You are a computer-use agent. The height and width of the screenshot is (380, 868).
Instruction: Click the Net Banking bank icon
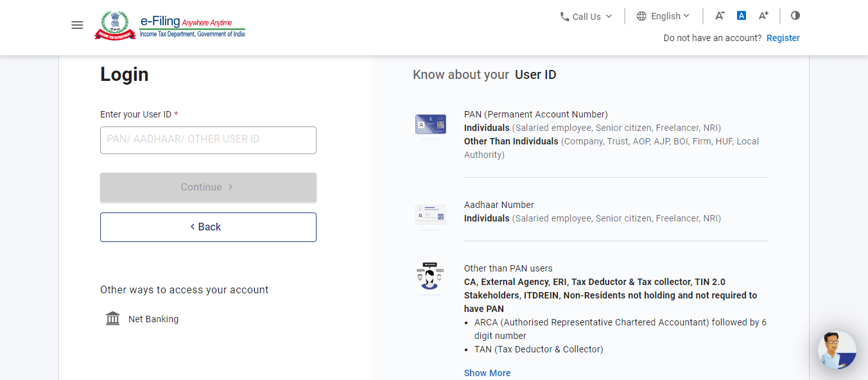point(113,319)
